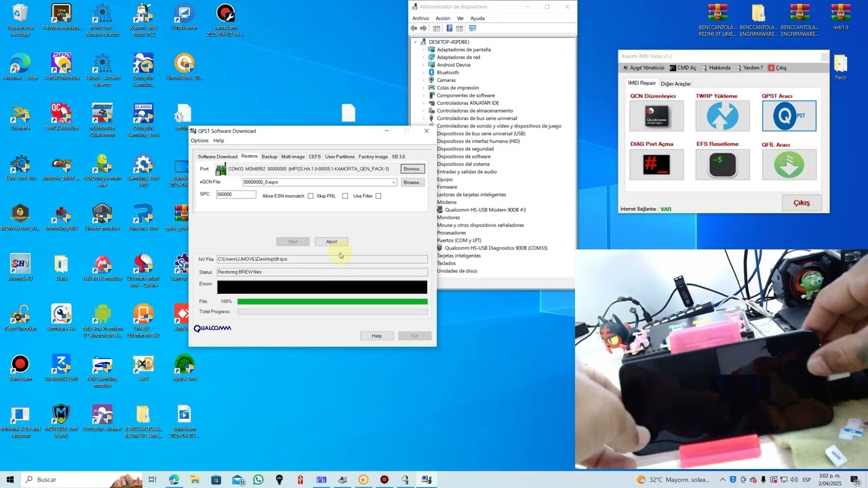
Task: Select TSM Tool Pro desktop icon
Action: (x=20, y=168)
